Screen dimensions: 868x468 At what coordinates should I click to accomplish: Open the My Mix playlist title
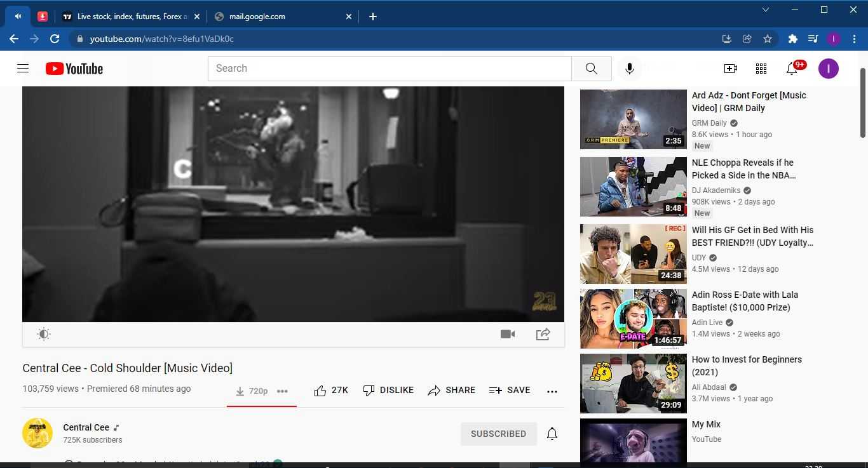coord(706,424)
